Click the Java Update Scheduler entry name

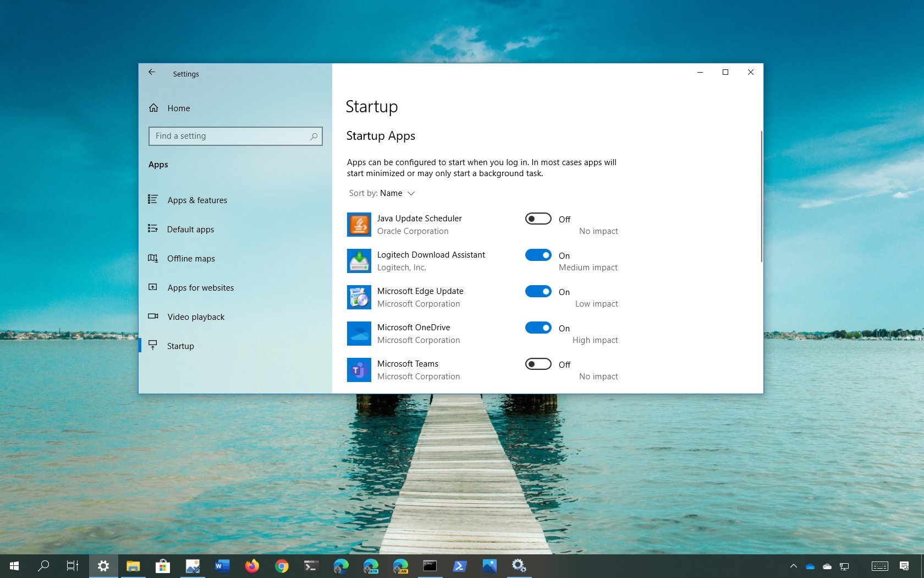point(419,219)
